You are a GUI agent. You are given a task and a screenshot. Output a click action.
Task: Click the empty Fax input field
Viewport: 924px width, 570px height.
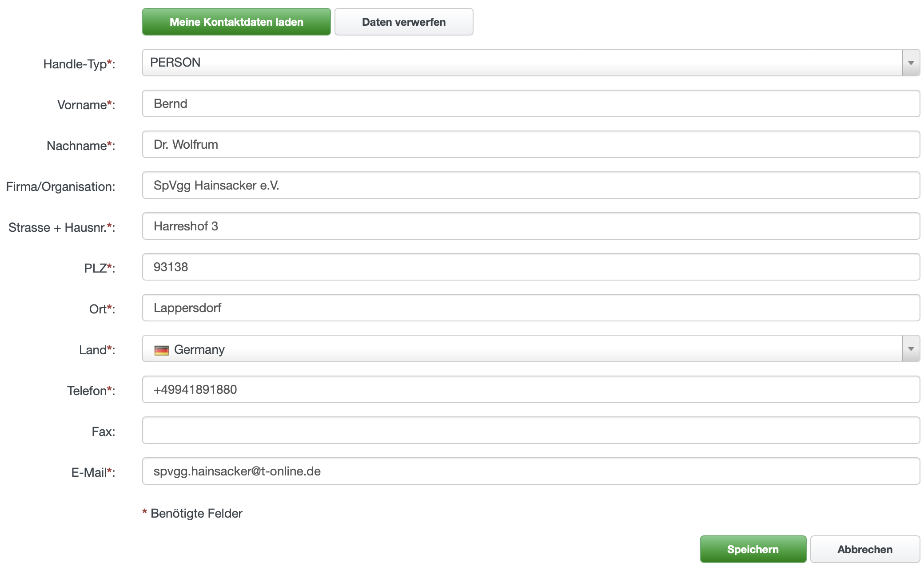click(x=531, y=431)
